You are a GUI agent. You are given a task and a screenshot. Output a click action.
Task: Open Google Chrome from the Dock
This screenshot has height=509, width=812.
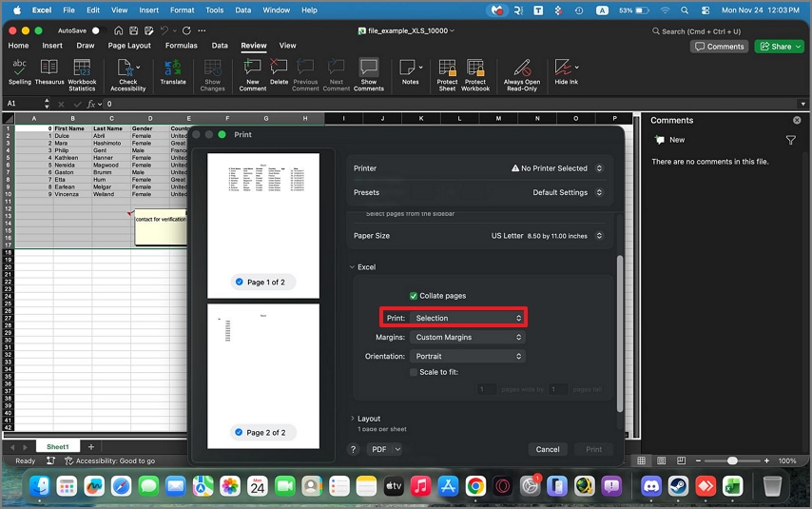pyautogui.click(x=475, y=486)
